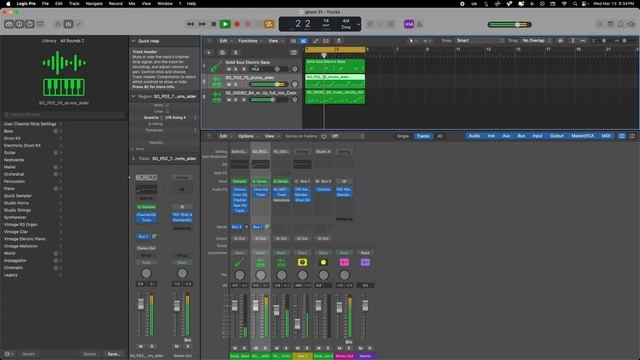Click the add track plus button
Screen dimensions: 640x360
click(209, 53)
